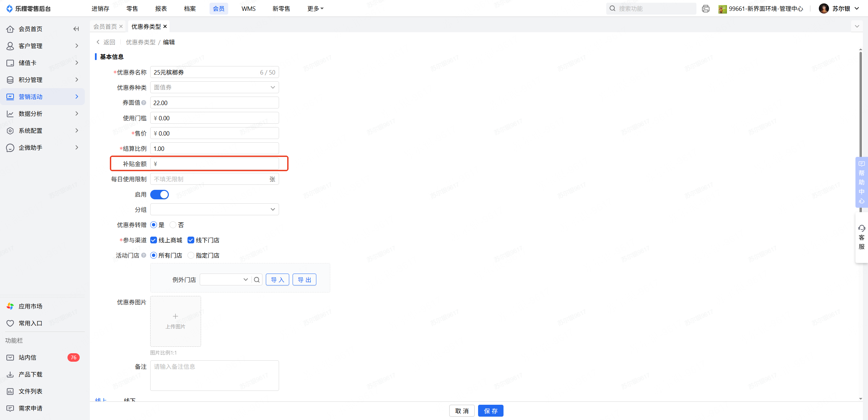Click the printer icon in the top bar
The width and height of the screenshot is (868, 420).
[x=706, y=8]
